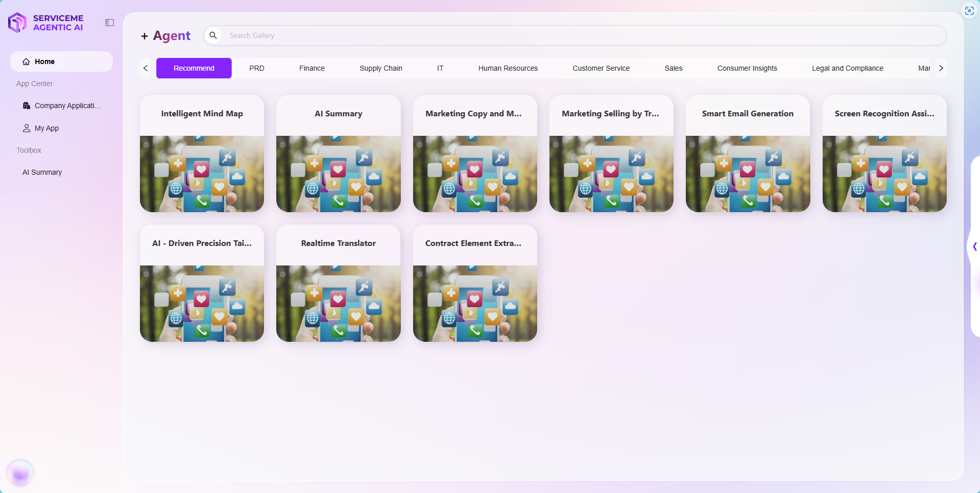Click the Agent heading

pos(172,36)
